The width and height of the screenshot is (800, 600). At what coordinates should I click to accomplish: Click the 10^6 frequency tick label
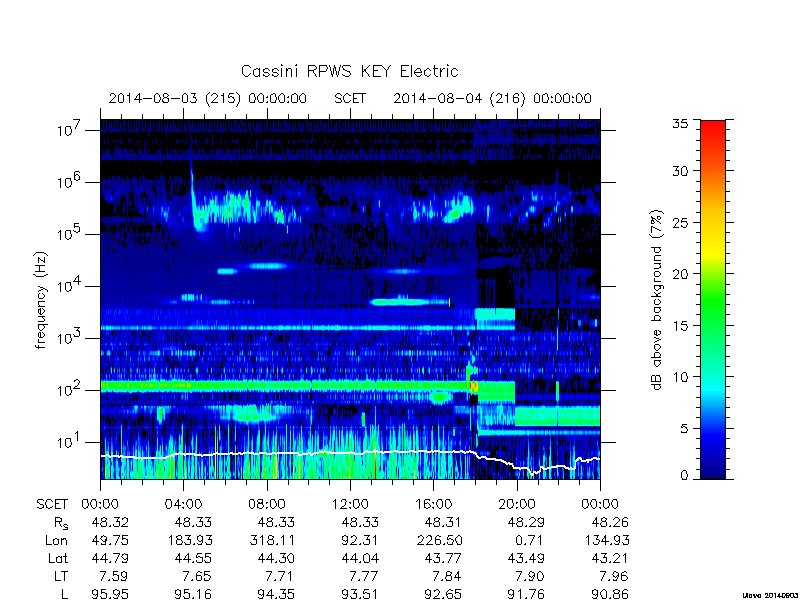[x=70, y=182]
